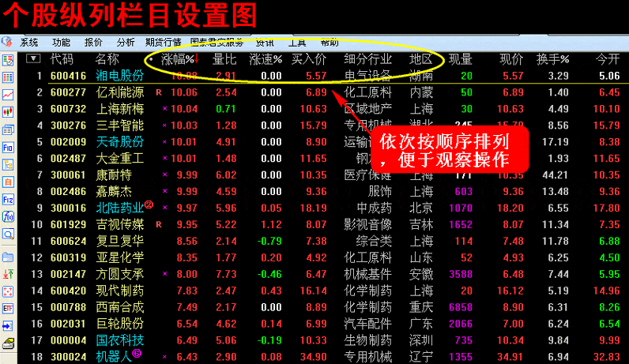Image resolution: width=629 pixels, height=364 pixels.
Task: Click the R marker beside 亿利能源
Action: [159, 92]
